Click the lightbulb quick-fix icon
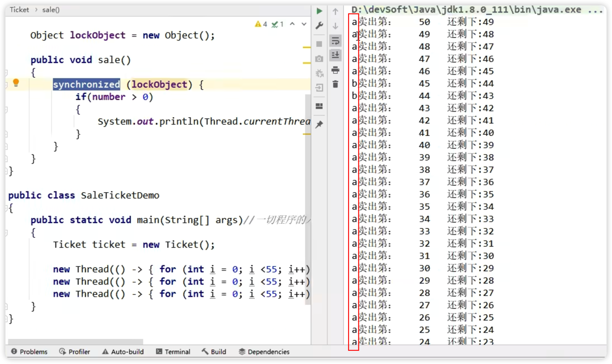The width and height of the screenshot is (612, 364). pyautogui.click(x=16, y=83)
